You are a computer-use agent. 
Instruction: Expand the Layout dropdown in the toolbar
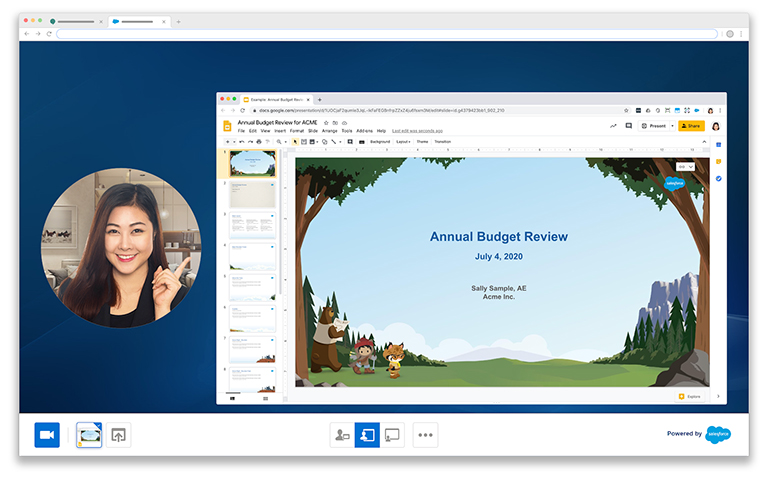click(x=403, y=142)
